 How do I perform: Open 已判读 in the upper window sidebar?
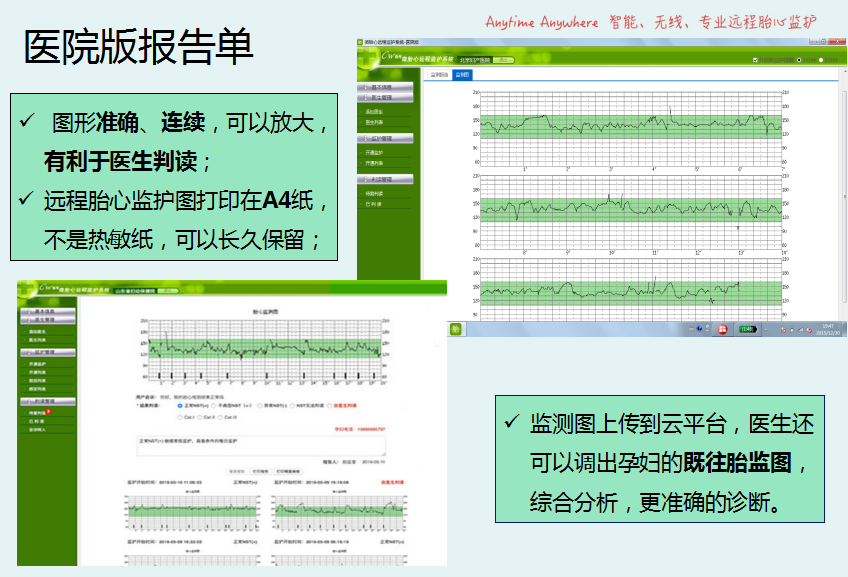pos(373,204)
